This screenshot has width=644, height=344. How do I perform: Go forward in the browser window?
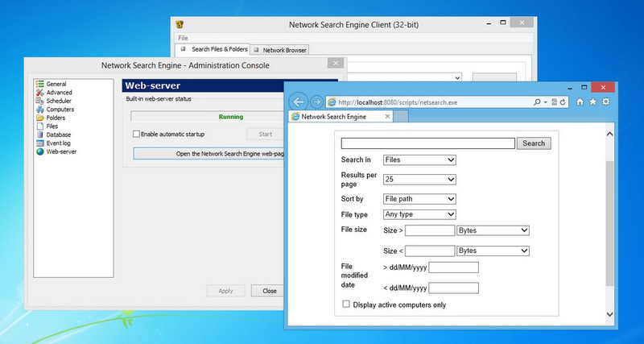click(316, 102)
